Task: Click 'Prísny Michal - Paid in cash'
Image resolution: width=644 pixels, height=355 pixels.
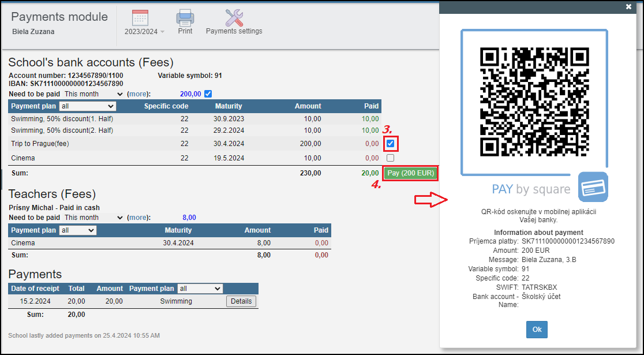Action: (x=54, y=208)
